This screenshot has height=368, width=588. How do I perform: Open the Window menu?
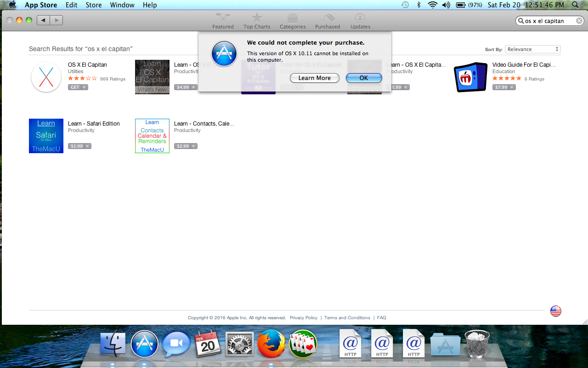coord(122,5)
